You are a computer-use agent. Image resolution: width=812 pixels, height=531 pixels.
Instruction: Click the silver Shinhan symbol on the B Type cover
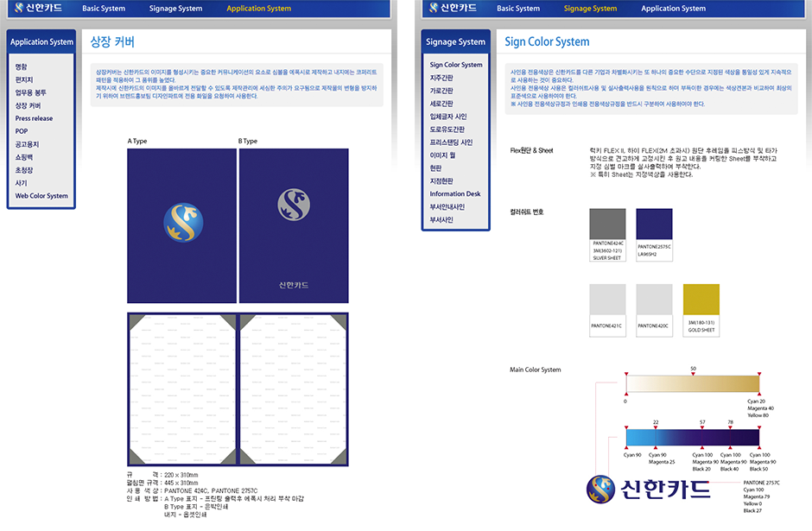coord(294,205)
